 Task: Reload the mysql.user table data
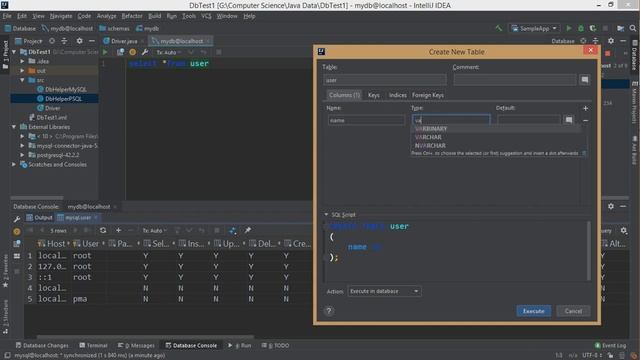point(103,230)
